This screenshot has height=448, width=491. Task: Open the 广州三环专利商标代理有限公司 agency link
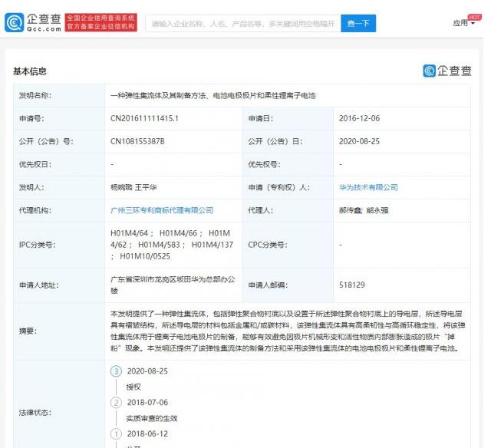coord(162,210)
